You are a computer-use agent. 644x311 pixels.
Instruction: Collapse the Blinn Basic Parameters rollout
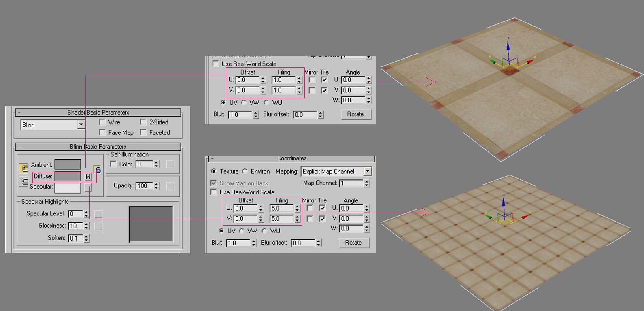pos(98,147)
